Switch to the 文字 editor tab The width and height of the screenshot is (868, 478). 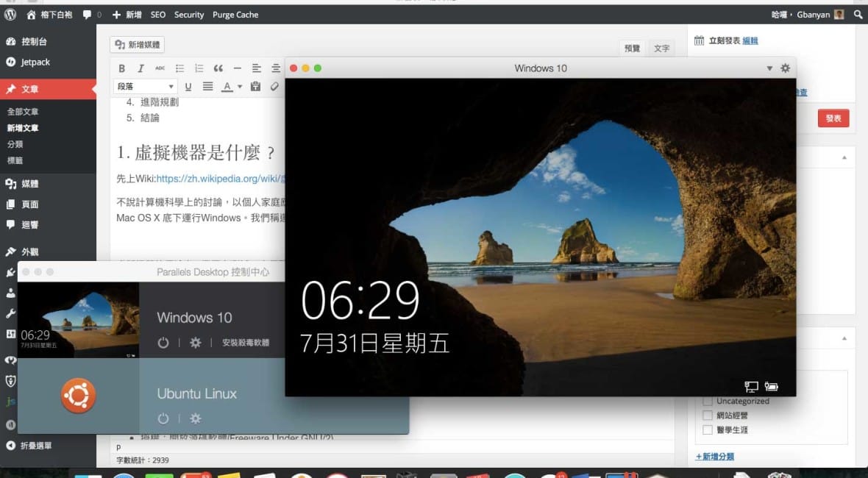(661, 49)
